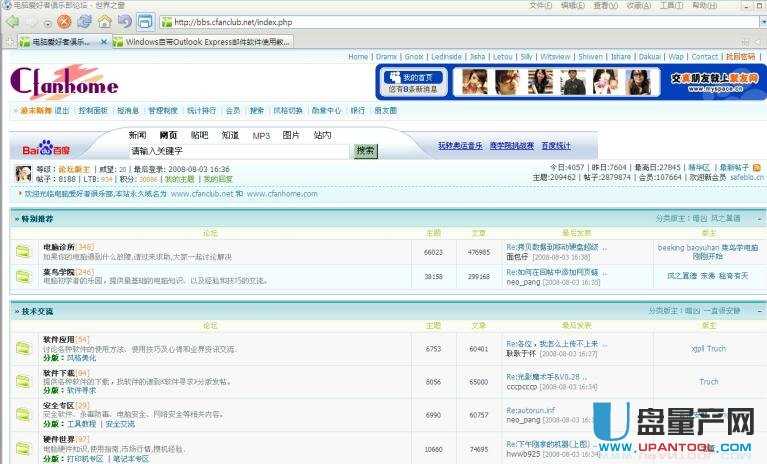Screen dimensions: 767x464
Task: Click the browser Back arrow button
Action: 14,21
